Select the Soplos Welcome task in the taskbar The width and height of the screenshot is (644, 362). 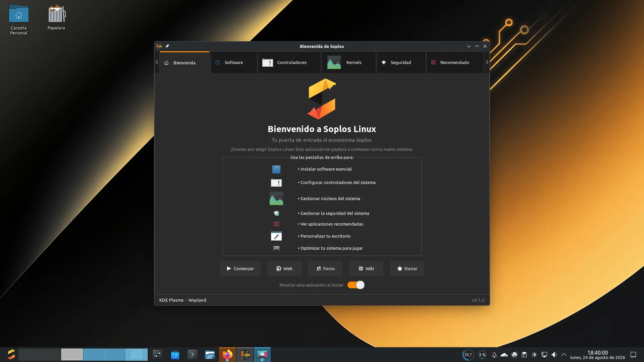[x=245, y=355]
